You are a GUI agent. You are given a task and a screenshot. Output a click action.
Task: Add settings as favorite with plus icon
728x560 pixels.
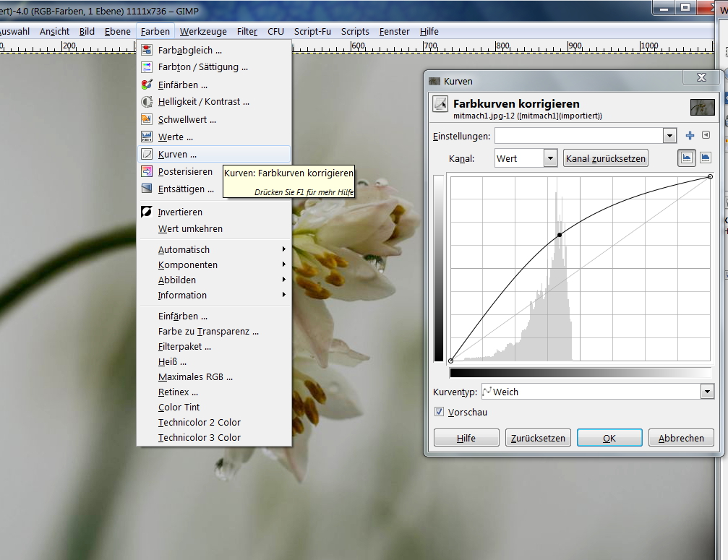coord(690,135)
